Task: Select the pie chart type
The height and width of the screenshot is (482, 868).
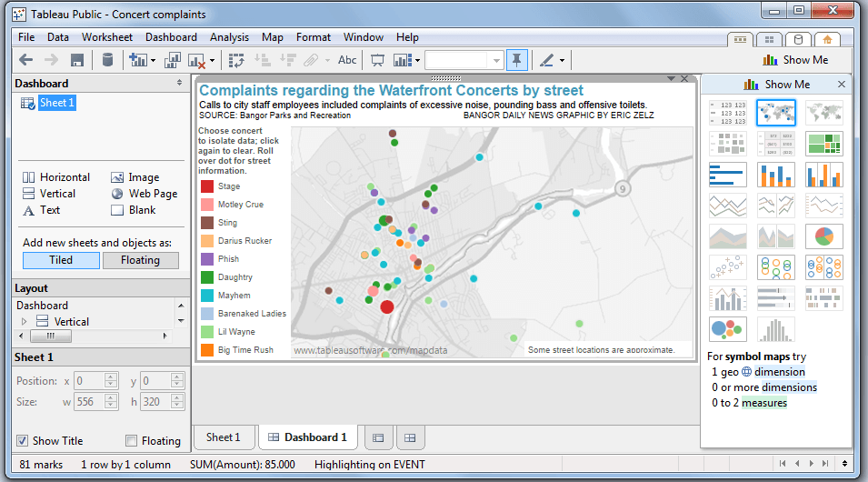Action: pyautogui.click(x=824, y=236)
